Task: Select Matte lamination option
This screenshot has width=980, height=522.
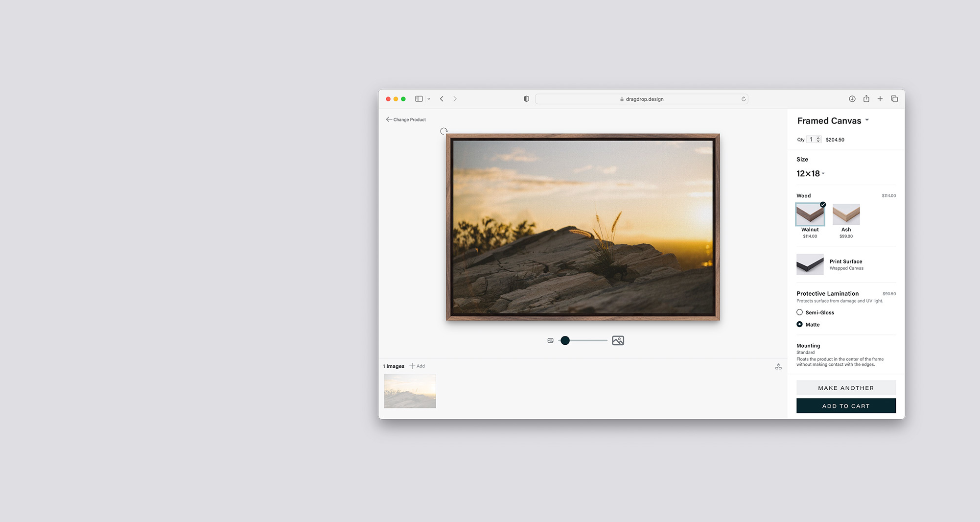Action: point(799,325)
